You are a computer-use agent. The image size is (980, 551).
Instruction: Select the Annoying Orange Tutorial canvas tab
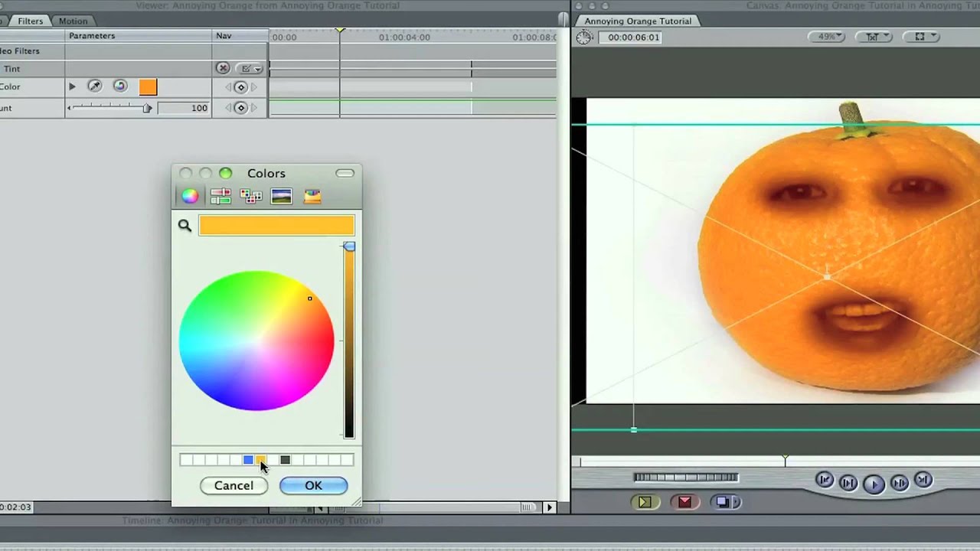pyautogui.click(x=638, y=21)
